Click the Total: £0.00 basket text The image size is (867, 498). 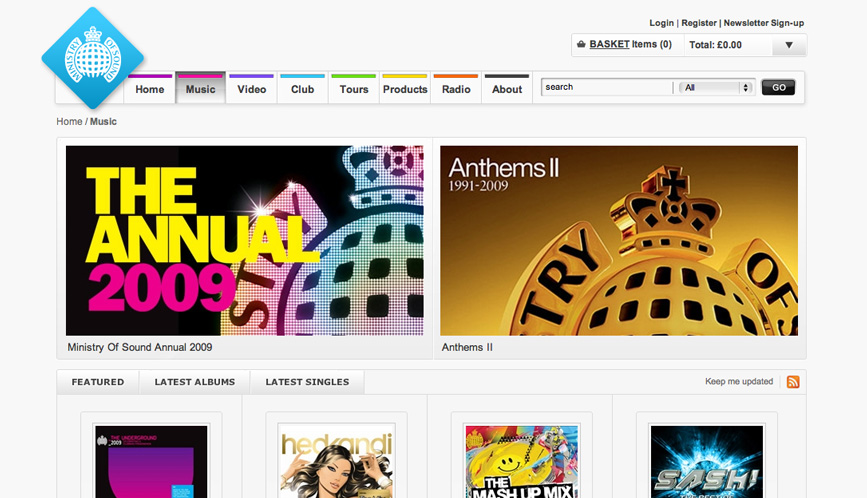coord(715,45)
